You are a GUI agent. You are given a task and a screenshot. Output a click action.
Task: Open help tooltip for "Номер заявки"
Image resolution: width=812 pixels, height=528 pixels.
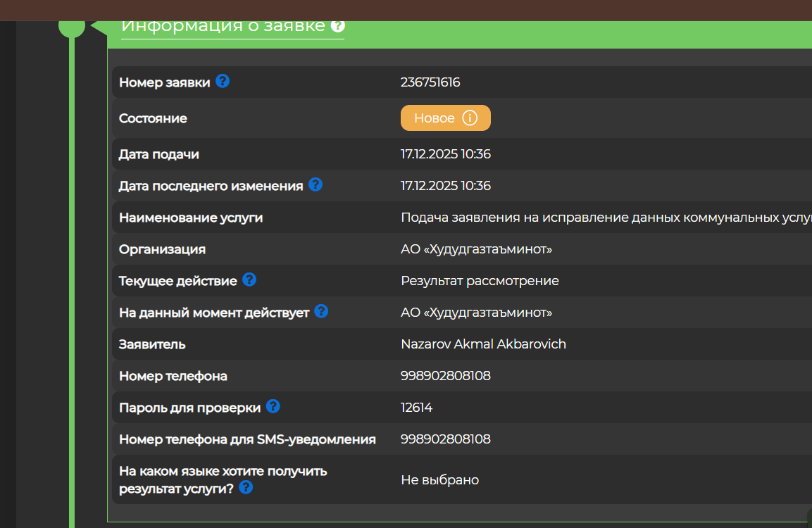(223, 81)
